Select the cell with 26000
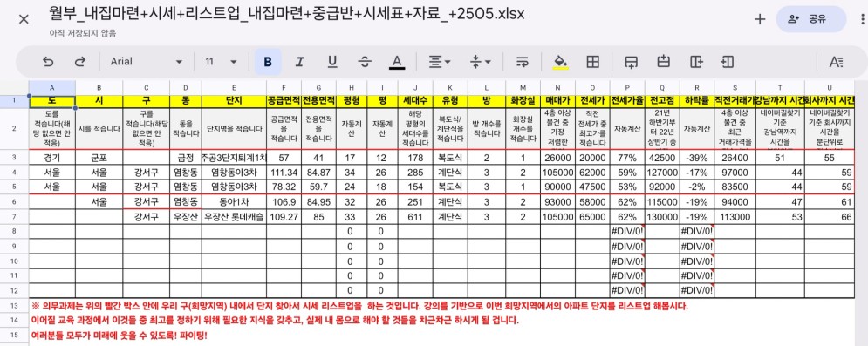 pyautogui.click(x=557, y=158)
